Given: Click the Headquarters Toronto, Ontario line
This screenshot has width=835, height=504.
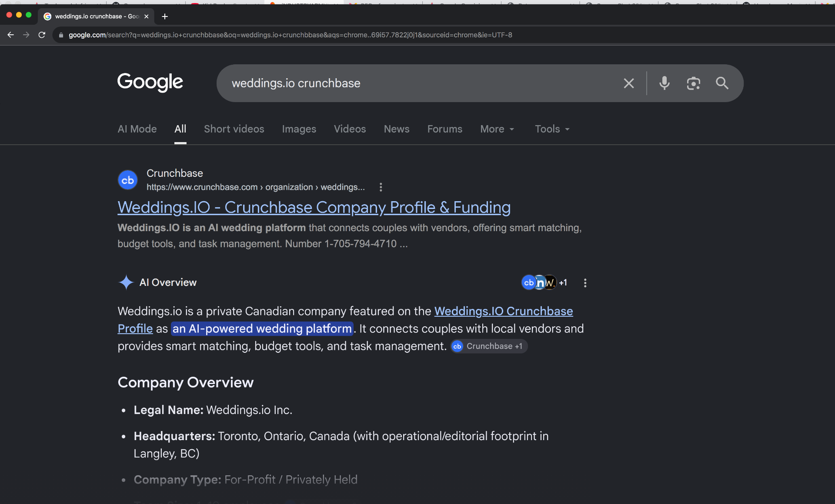Looking at the screenshot, I should [x=341, y=444].
